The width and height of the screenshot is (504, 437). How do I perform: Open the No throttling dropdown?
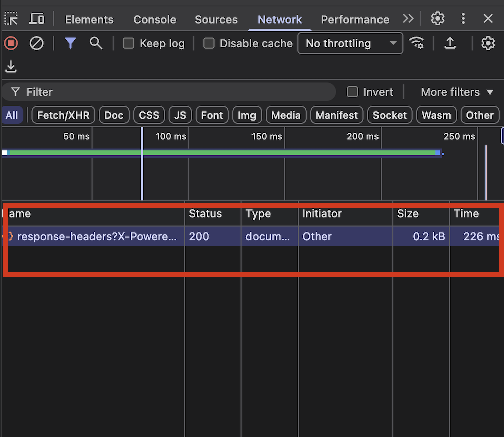pyautogui.click(x=350, y=43)
